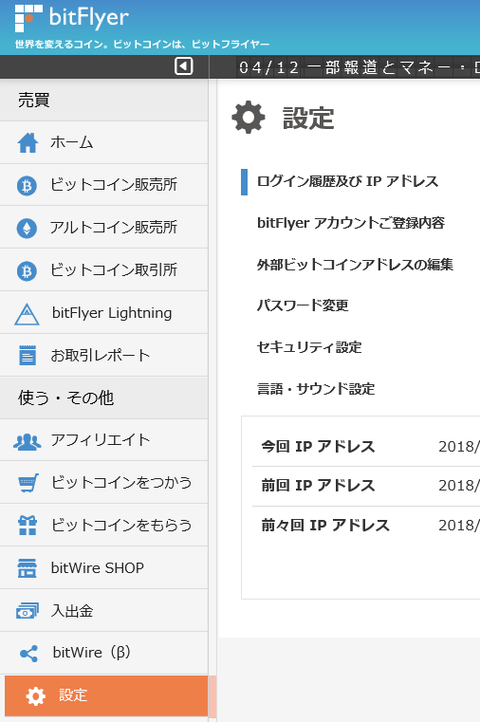Screen dimensions: 480x722
Task: Click the 売買 section header
Action: click(x=104, y=100)
